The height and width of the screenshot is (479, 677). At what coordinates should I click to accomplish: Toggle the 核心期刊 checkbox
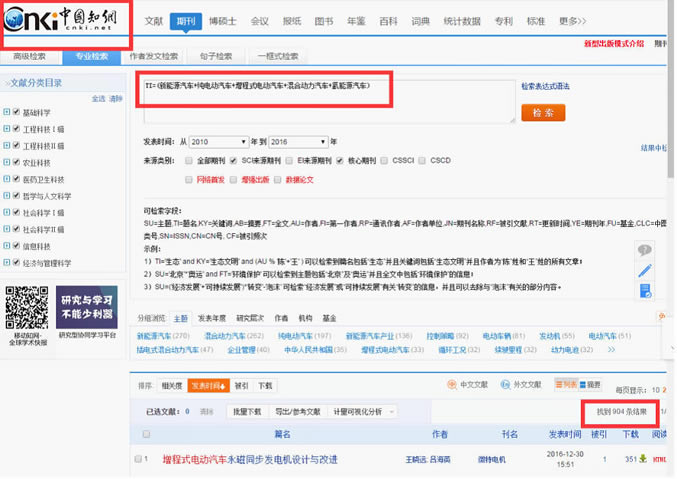pos(339,160)
